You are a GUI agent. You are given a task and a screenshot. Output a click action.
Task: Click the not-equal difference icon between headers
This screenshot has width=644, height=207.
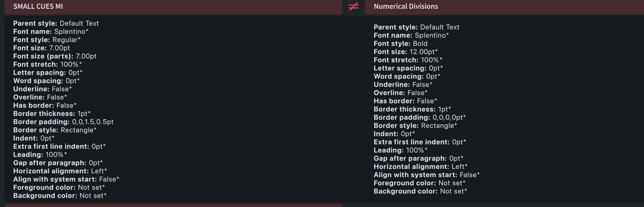354,6
